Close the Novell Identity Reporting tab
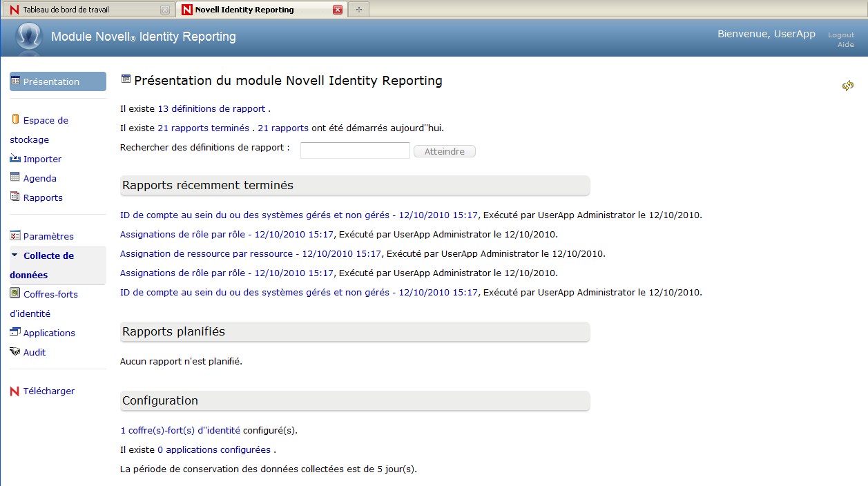Image resolution: width=868 pixels, height=486 pixels. pos(338,10)
